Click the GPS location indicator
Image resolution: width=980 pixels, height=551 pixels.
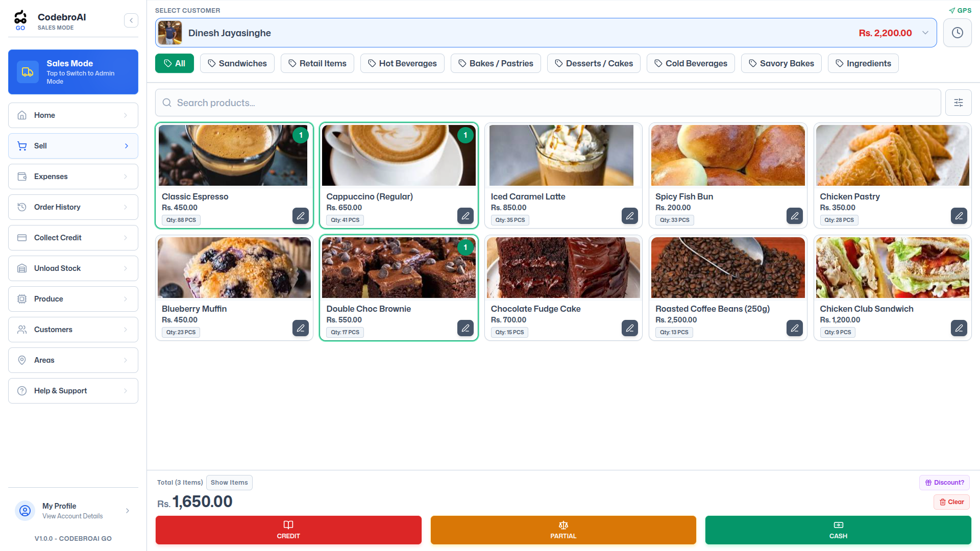tap(960, 10)
